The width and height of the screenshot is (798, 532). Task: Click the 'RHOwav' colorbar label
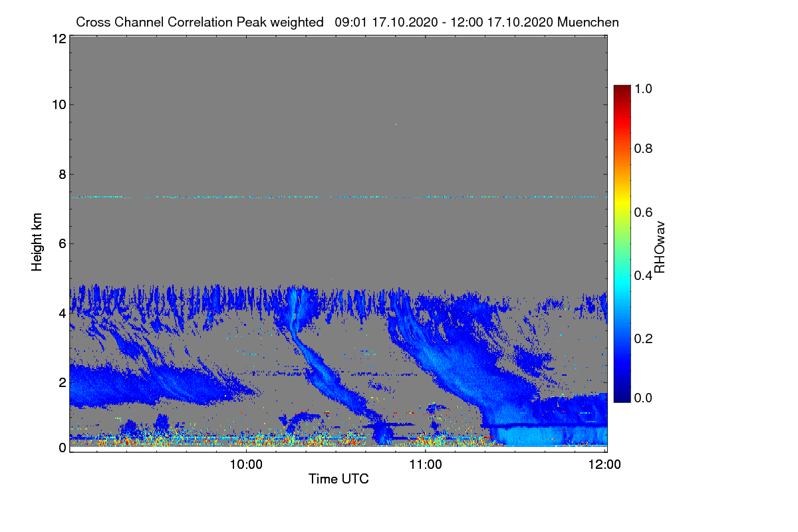(660, 247)
